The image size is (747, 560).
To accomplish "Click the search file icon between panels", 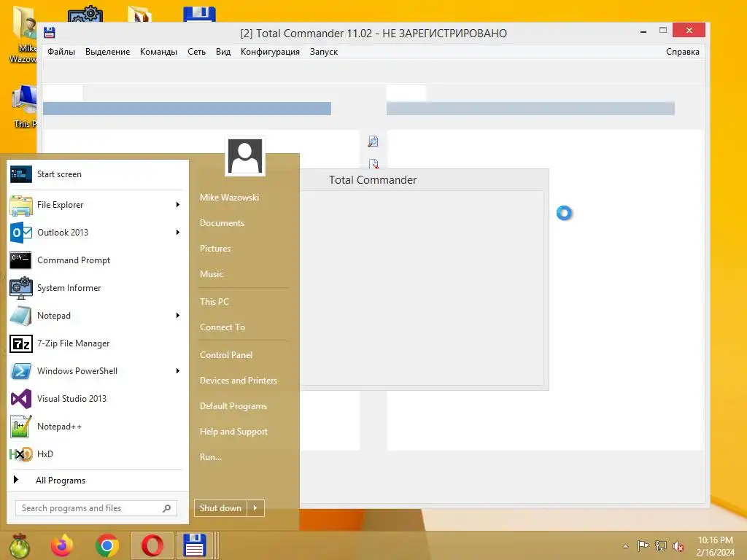I will (373, 141).
